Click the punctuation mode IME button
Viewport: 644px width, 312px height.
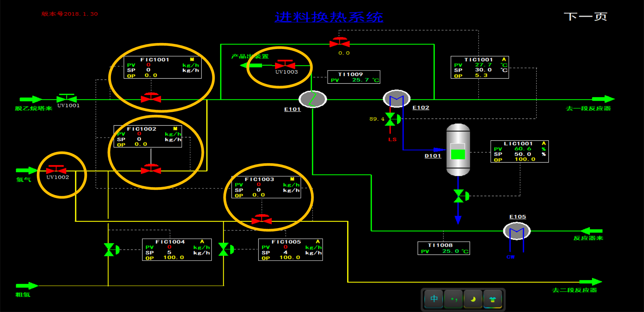[453, 299]
